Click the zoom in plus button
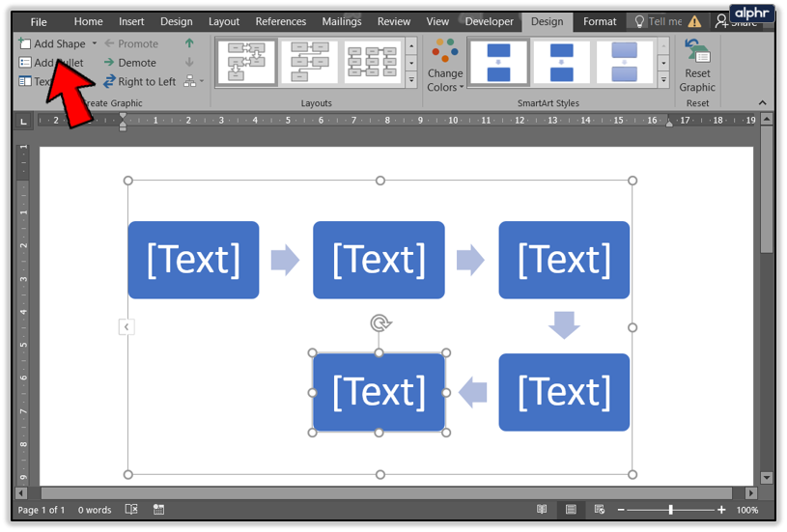The image size is (787, 532). click(x=721, y=510)
